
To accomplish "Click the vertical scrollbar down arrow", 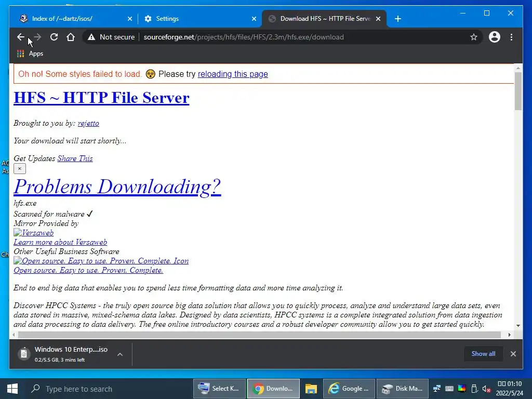I will pos(518,326).
